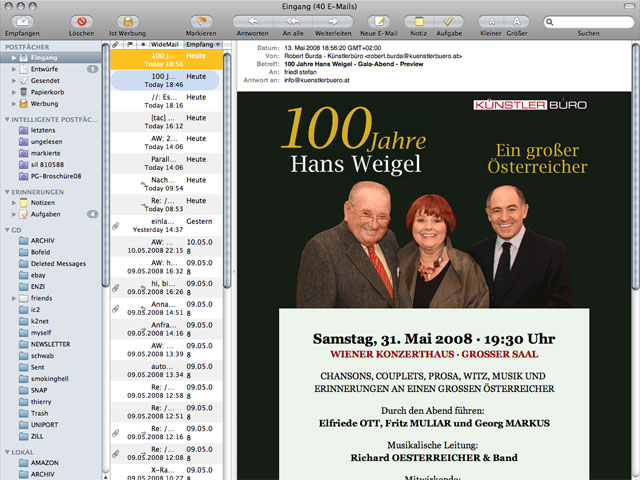
Task: Select the Eingang mailbox
Action: (x=51, y=58)
